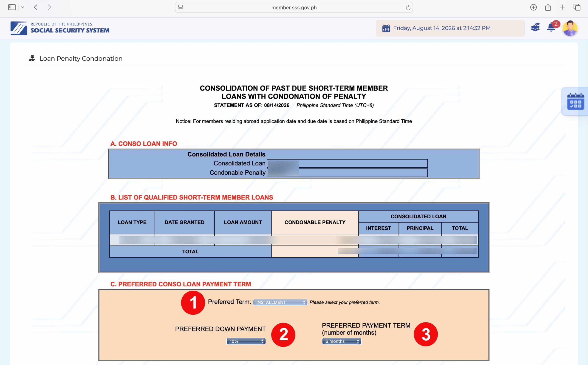The height and width of the screenshot is (365, 588).
Task: Click the TOTAL column header under Consolidated Loan
Action: [x=460, y=228]
